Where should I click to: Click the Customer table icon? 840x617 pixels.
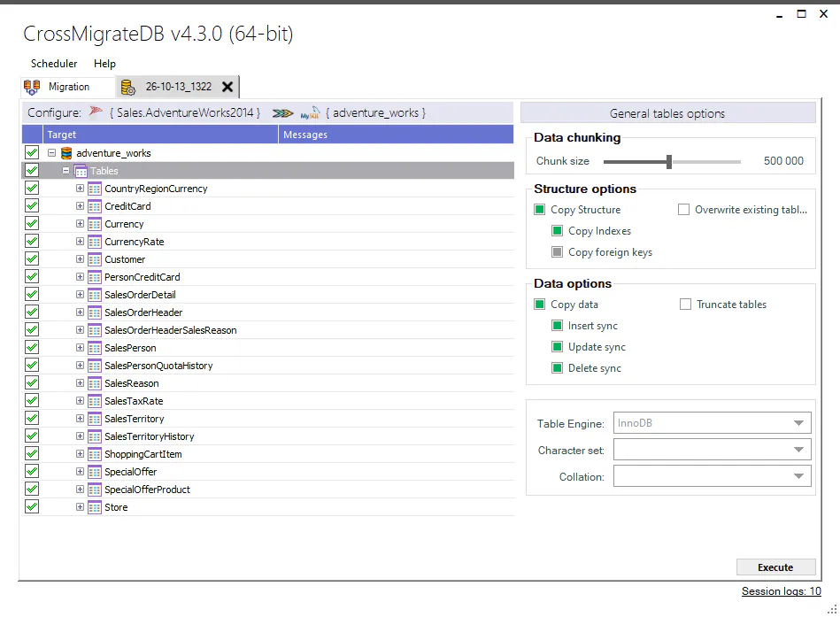pos(95,259)
